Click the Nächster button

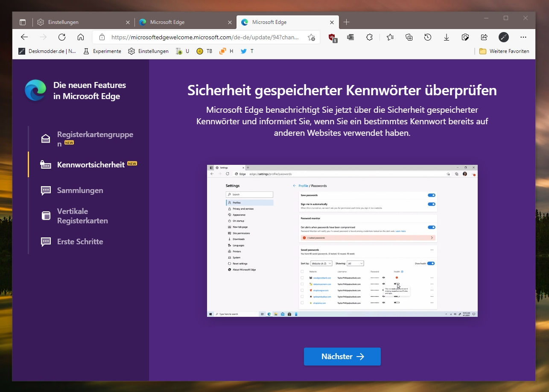click(x=342, y=357)
